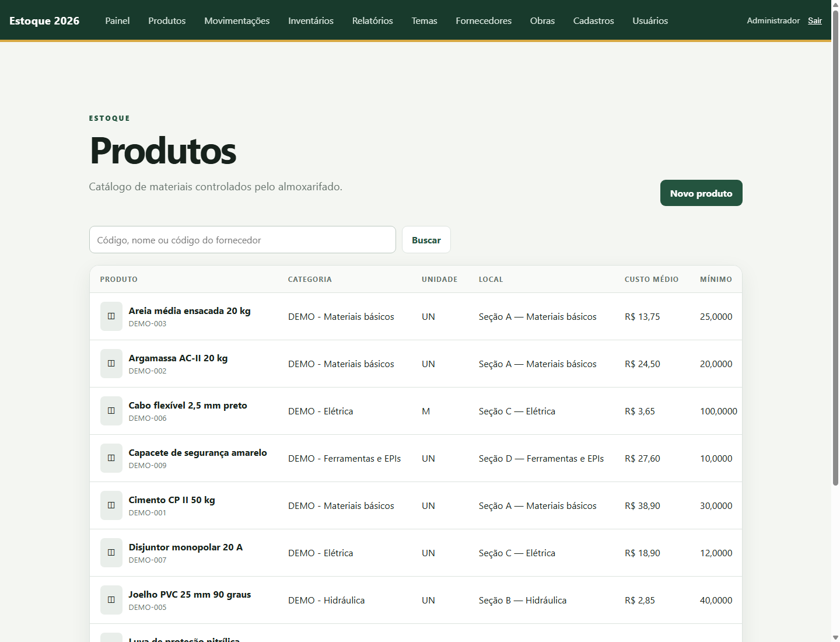The height and width of the screenshot is (642, 840).
Task: Open the Painel menu item
Action: click(x=117, y=20)
